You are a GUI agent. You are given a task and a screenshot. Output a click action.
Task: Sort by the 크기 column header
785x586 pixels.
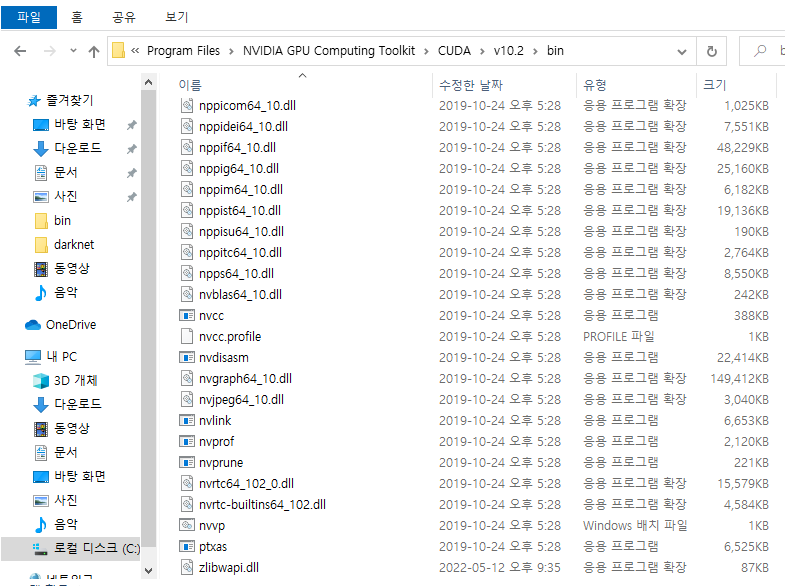tap(714, 85)
